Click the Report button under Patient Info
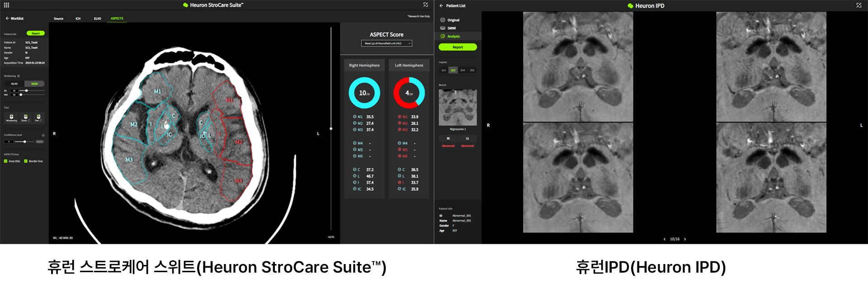 pos(35,33)
